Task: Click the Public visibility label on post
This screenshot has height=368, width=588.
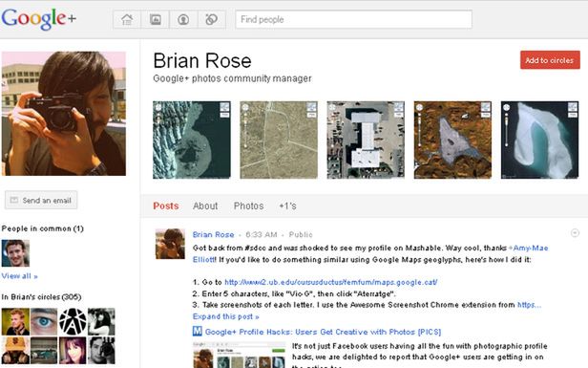Action: pyautogui.click(x=301, y=235)
